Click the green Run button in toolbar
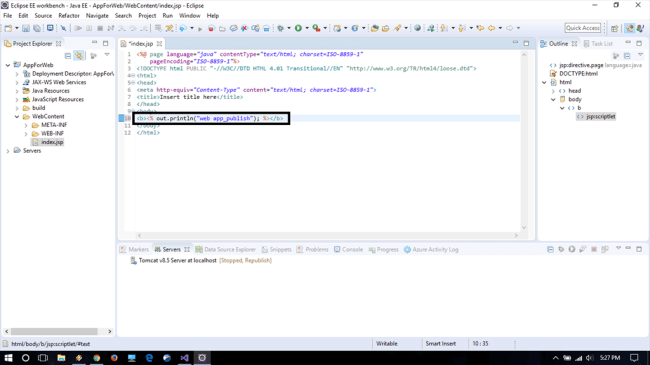Screen dimensions: 650x365 298,28
